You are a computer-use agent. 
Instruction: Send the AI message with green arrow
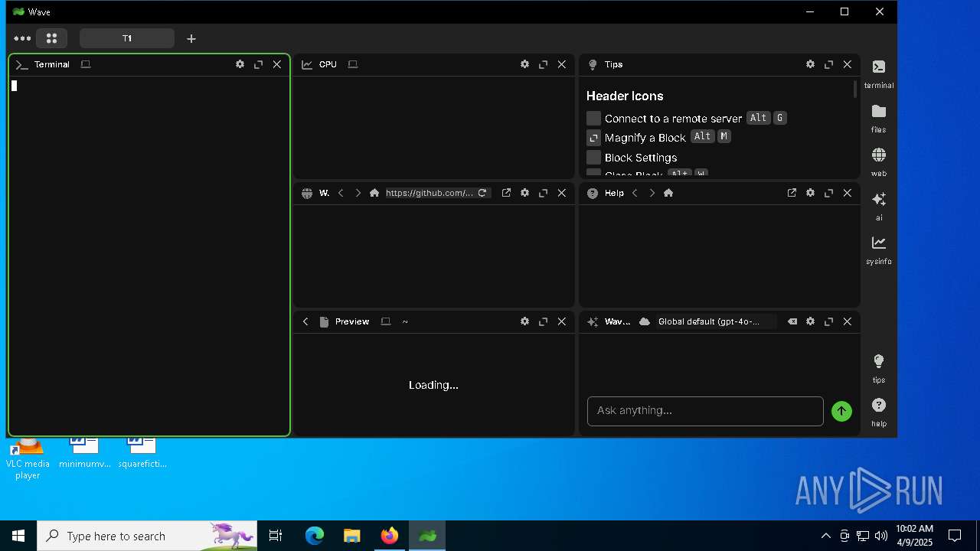click(841, 411)
